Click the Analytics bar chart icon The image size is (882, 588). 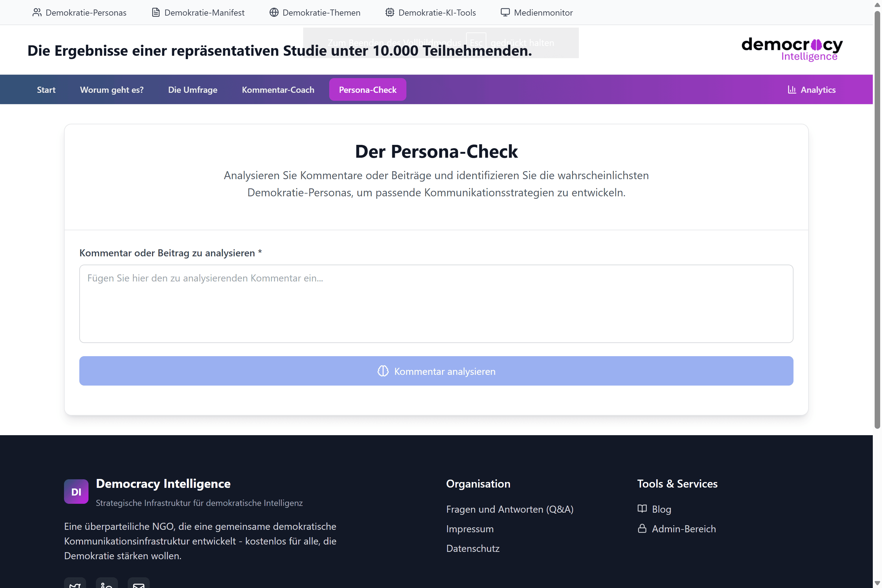tap(792, 90)
